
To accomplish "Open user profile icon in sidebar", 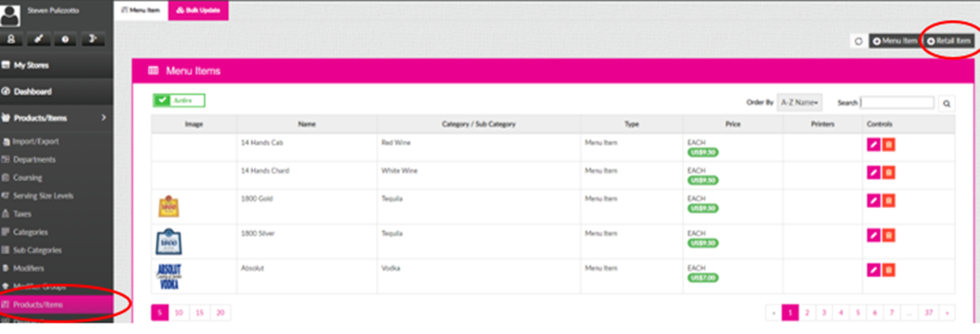I will click(11, 39).
